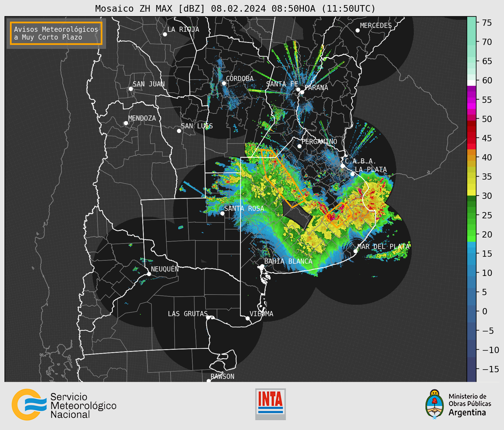Click the 'SANTA ROSA' map label

[x=244, y=208]
